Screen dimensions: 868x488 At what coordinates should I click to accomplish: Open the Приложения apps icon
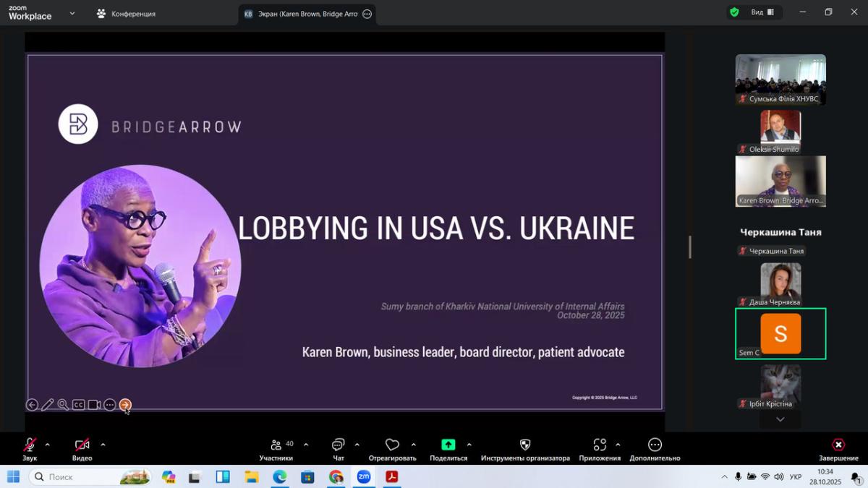pos(600,445)
